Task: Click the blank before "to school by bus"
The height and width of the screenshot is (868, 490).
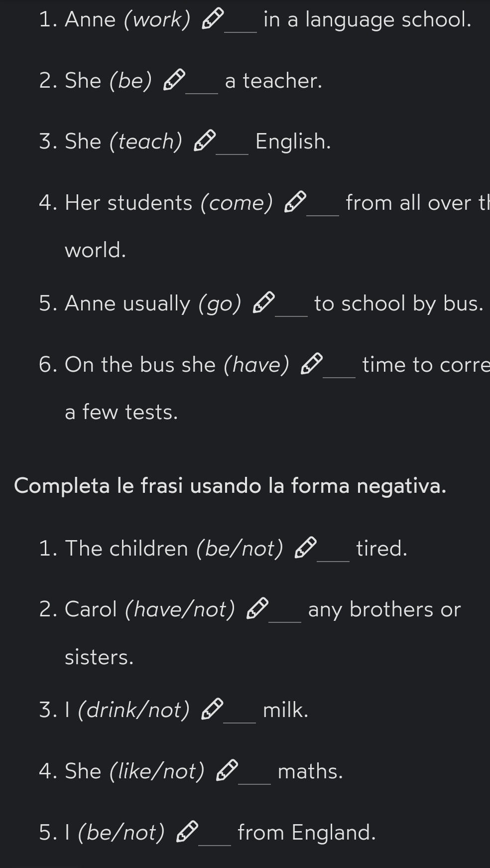Action: click(x=291, y=309)
